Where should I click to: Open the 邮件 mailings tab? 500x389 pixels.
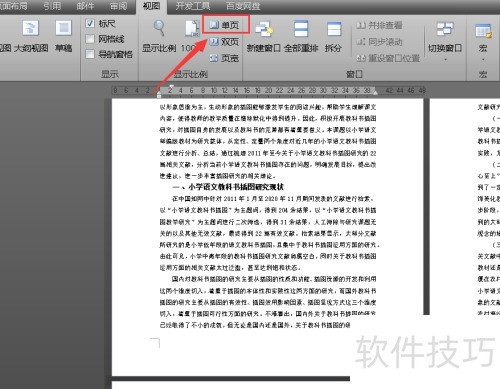pyautogui.click(x=85, y=6)
